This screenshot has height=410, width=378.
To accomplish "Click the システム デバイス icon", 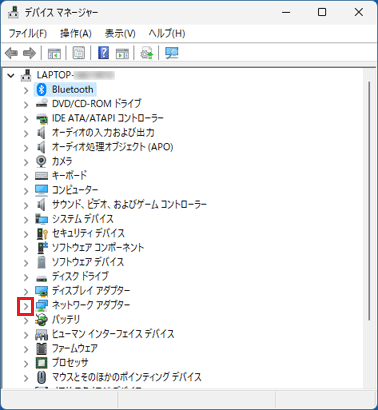I will click(x=41, y=219).
